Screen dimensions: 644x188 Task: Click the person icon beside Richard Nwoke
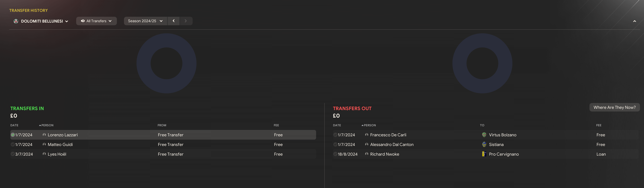[366, 154]
